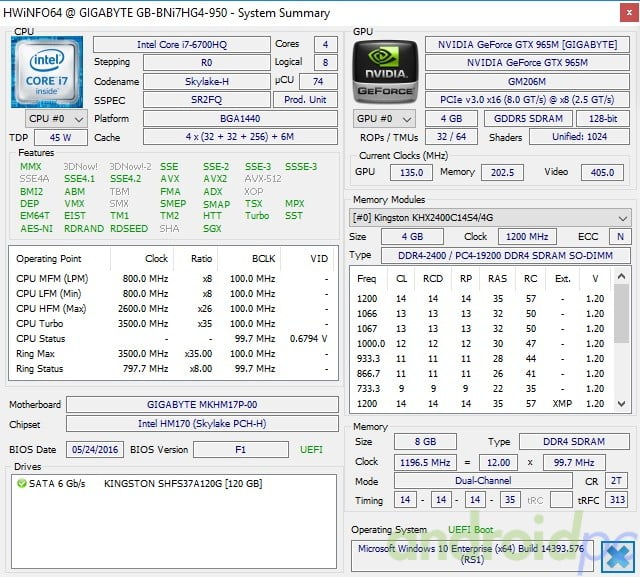
Task: Click the Cores value 4 field
Action: [326, 44]
